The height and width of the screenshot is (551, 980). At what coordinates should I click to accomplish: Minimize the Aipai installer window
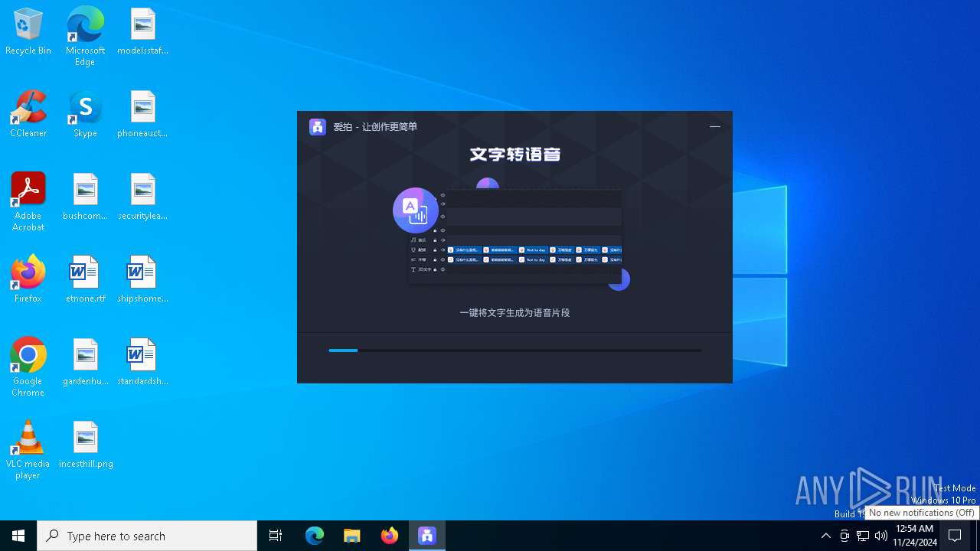(715, 126)
